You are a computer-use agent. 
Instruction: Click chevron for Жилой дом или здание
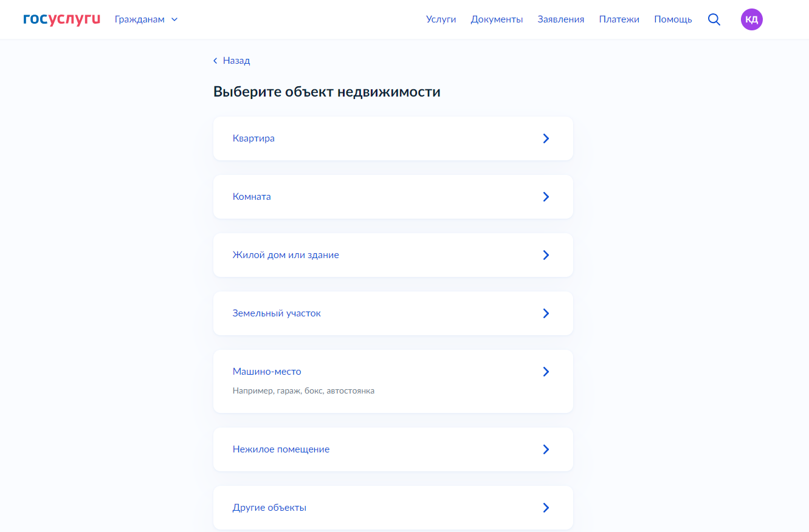pos(545,255)
